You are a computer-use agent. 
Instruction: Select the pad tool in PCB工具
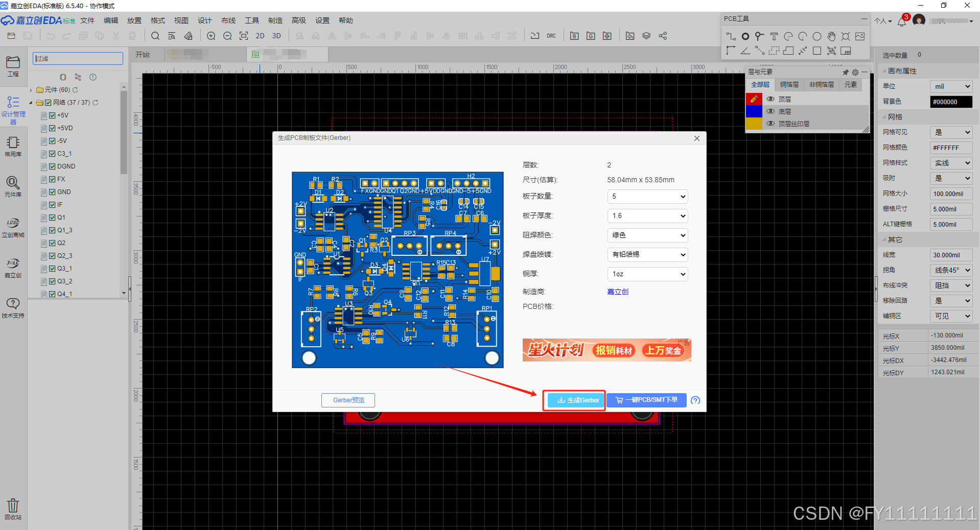point(745,36)
